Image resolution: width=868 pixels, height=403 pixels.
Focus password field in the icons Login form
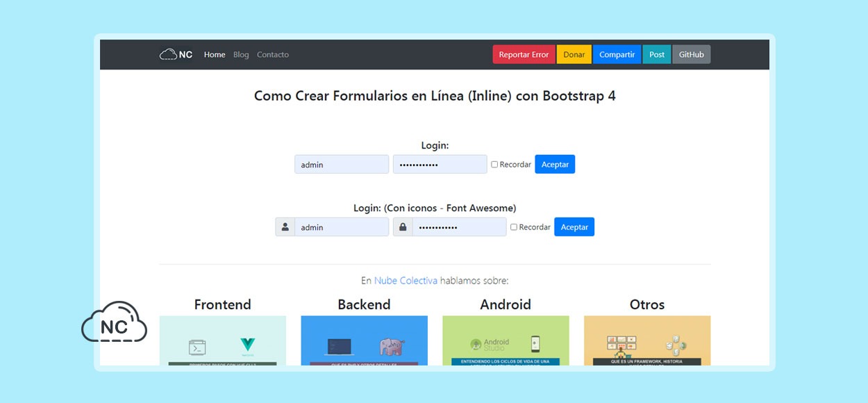[x=460, y=227]
